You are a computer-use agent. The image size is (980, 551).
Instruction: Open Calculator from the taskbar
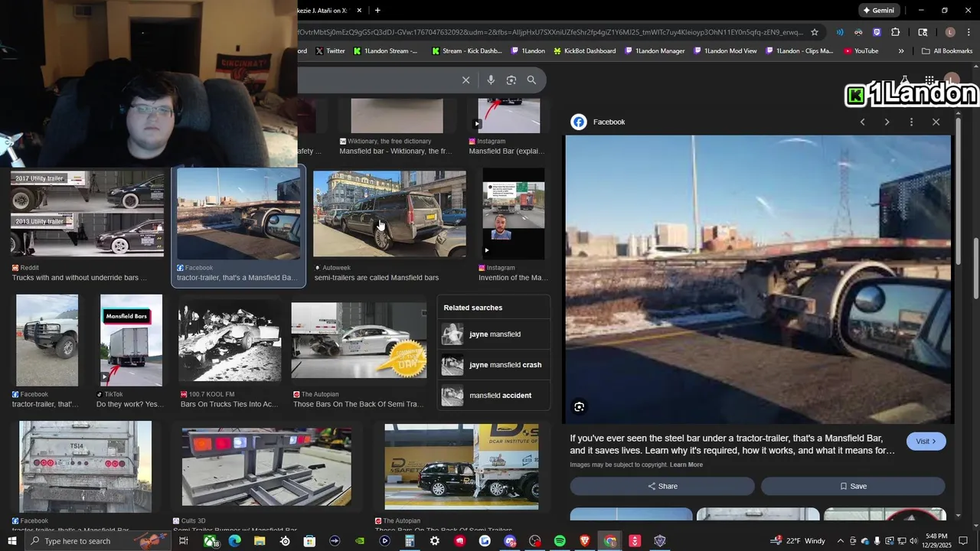pyautogui.click(x=410, y=541)
